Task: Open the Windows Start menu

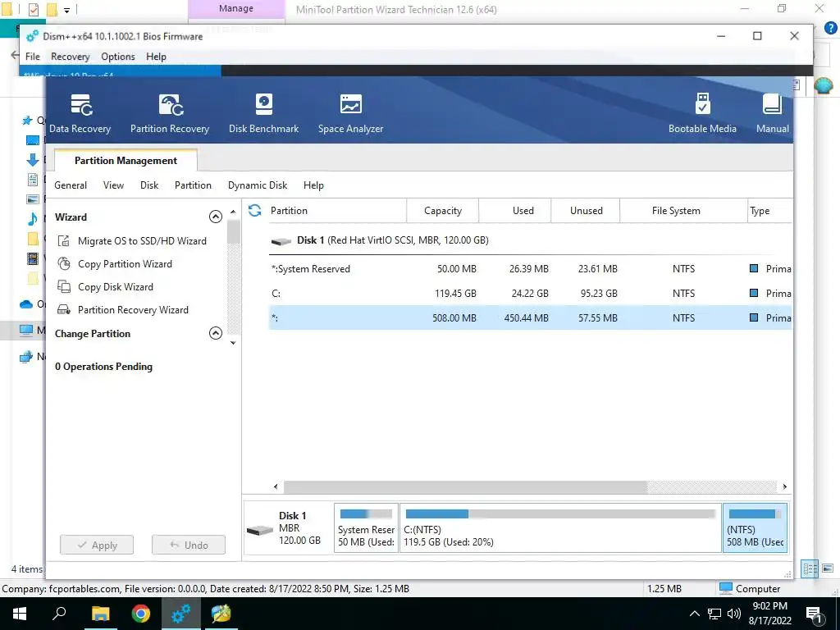Action: click(20, 614)
